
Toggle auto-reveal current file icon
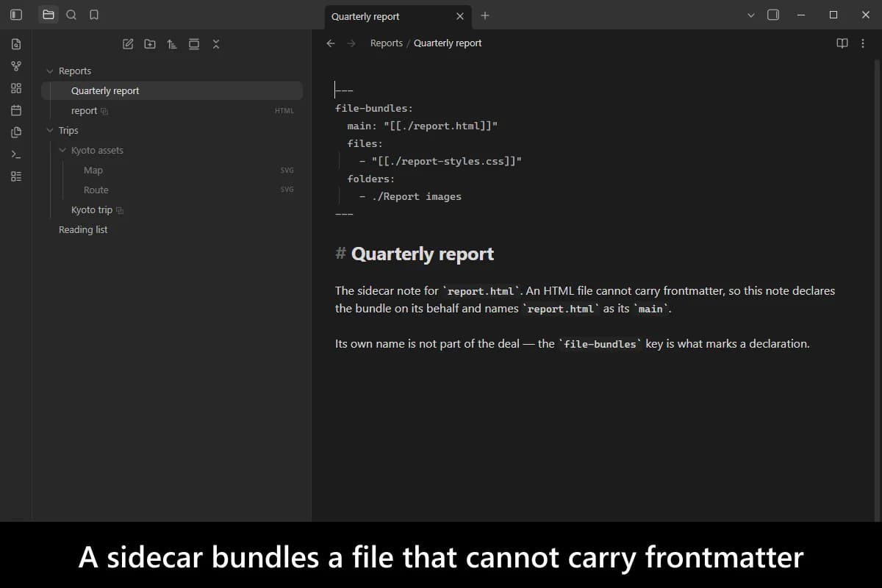(194, 44)
